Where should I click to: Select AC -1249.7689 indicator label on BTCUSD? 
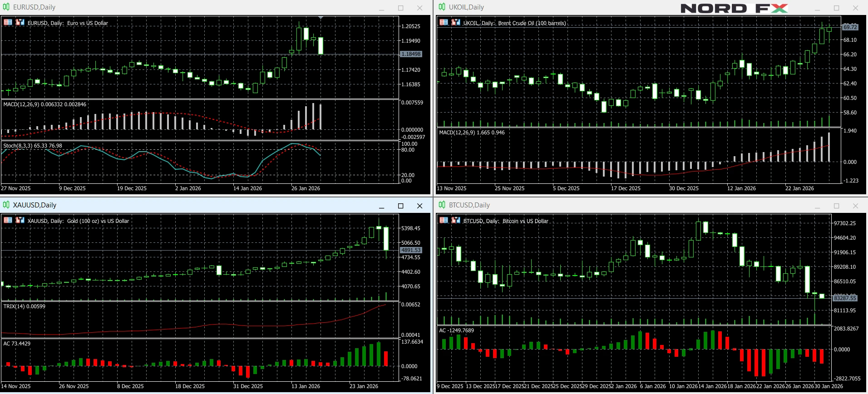(x=456, y=330)
